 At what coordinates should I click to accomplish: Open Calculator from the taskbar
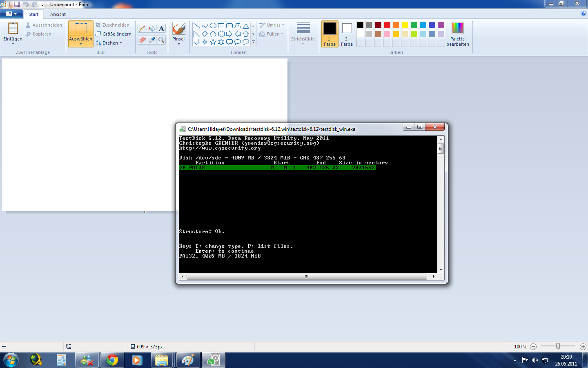(61, 360)
